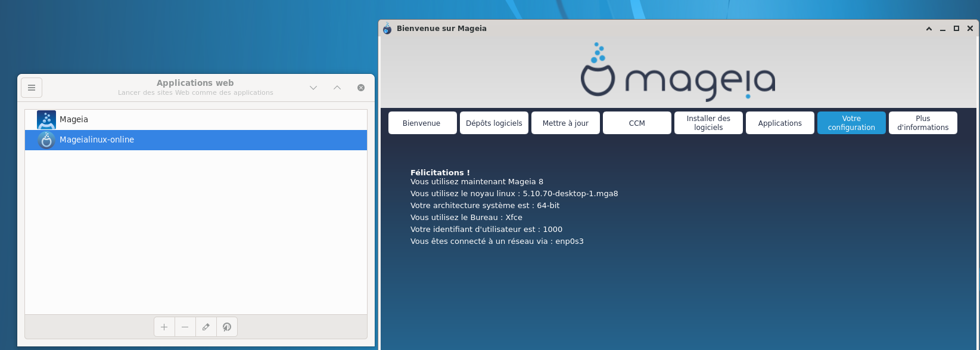The image size is (980, 350).
Task: Maximize Applications web with up chevron
Action: point(337,88)
